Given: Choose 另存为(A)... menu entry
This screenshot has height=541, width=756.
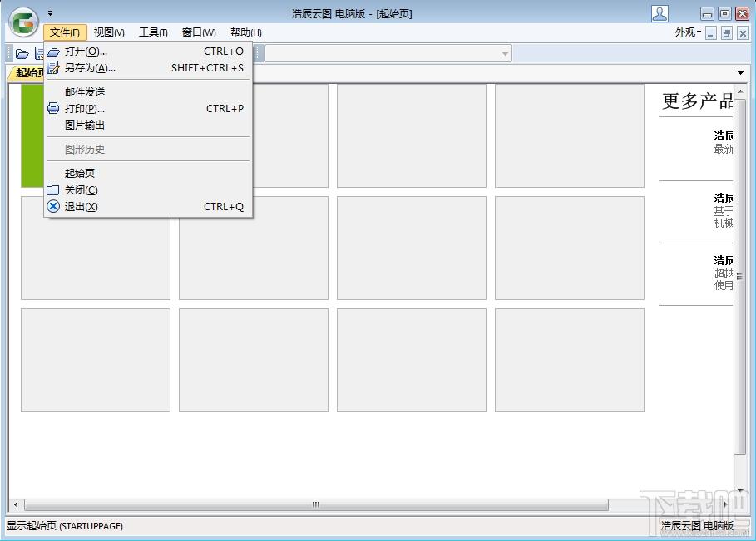Looking at the screenshot, I should 148,68.
